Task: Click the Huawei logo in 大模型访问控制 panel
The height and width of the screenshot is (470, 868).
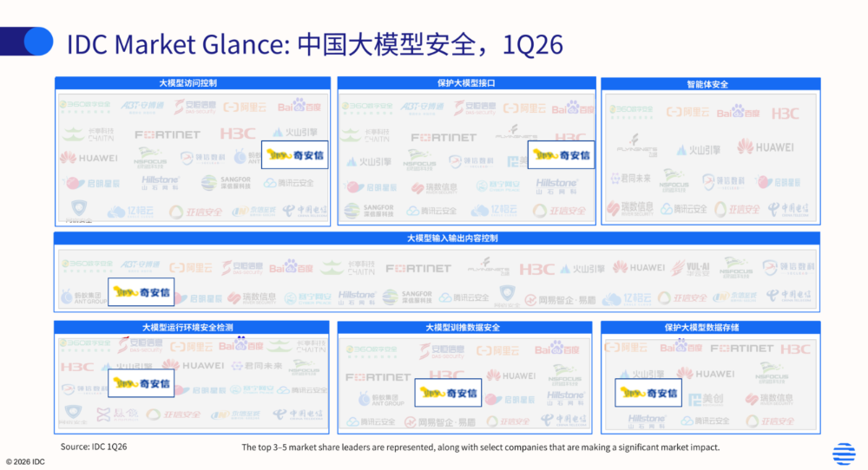Action: [x=89, y=158]
